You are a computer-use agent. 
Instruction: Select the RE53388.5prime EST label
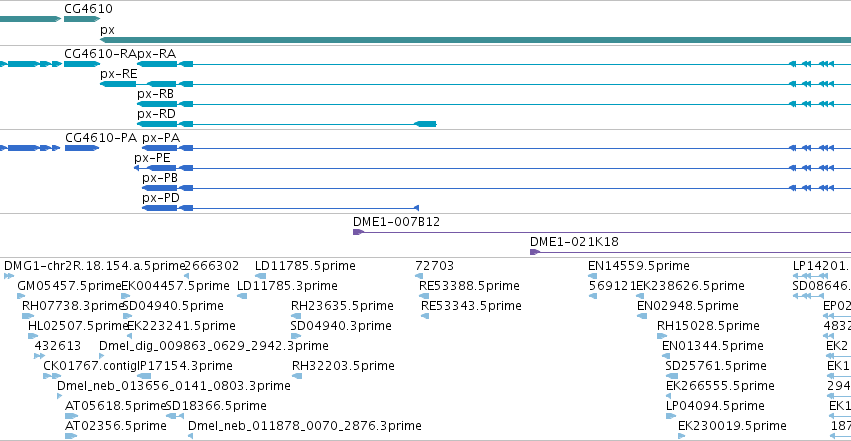[x=469, y=286]
